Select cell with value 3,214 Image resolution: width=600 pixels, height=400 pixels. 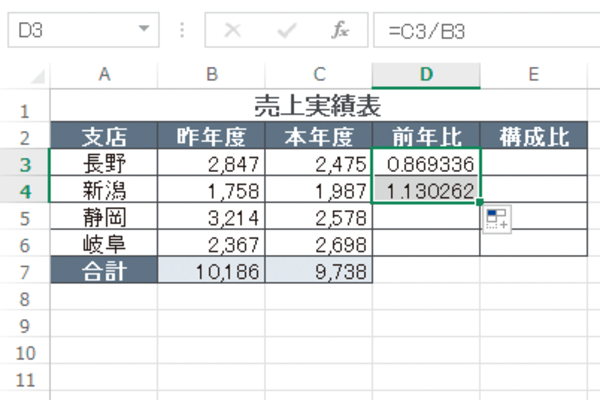(211, 216)
